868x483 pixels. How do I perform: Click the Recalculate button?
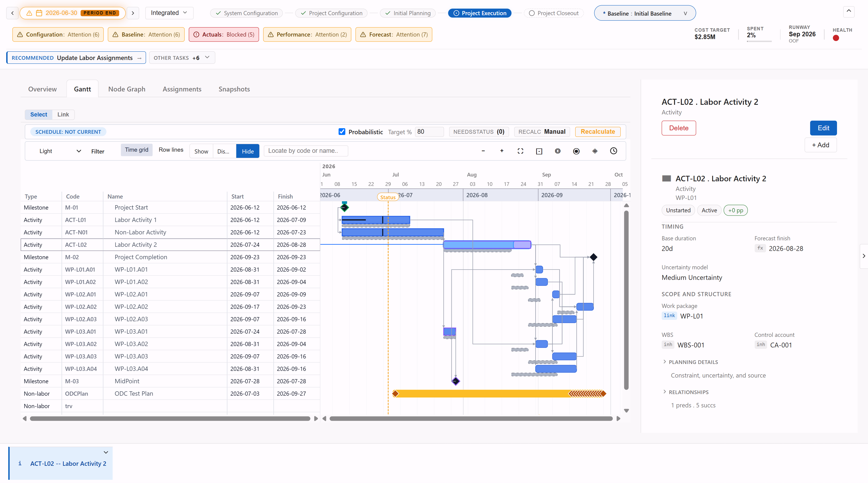tap(598, 131)
